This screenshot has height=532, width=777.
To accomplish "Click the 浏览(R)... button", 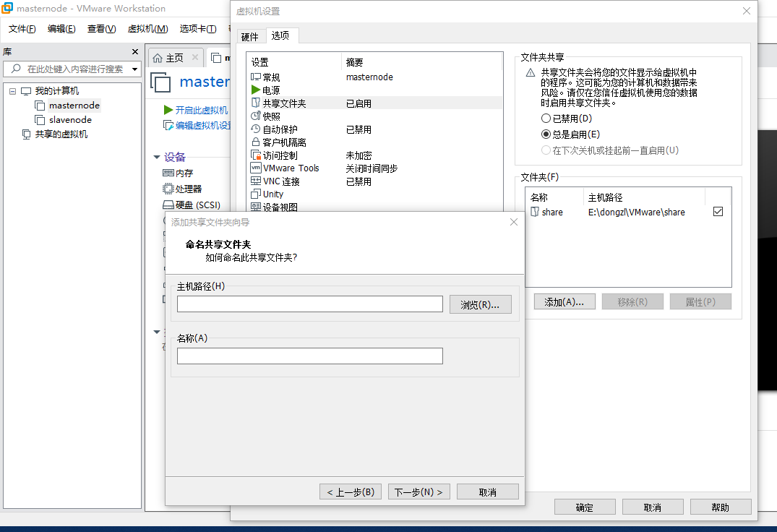I will click(x=480, y=304).
